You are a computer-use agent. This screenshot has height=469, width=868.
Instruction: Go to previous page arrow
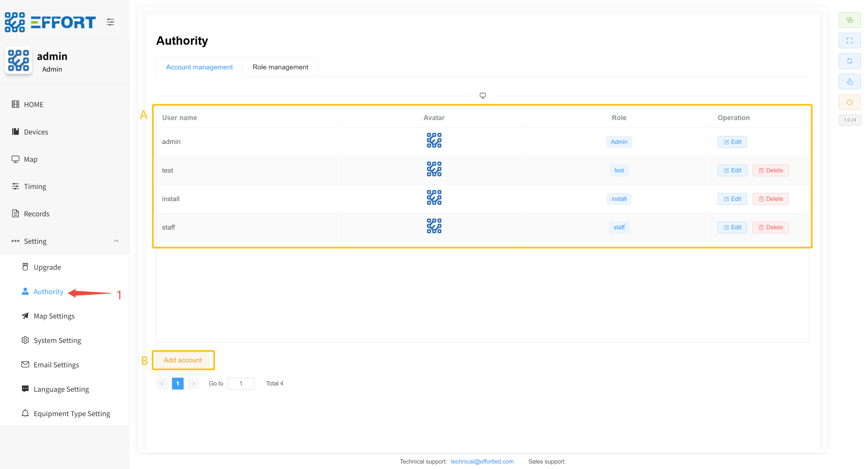162,384
